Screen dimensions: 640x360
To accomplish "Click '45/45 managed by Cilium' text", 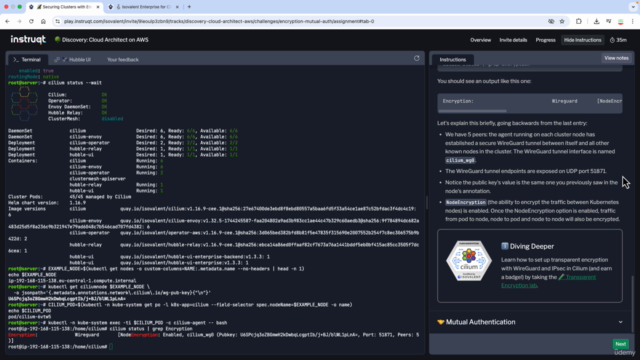I will 100,197.
